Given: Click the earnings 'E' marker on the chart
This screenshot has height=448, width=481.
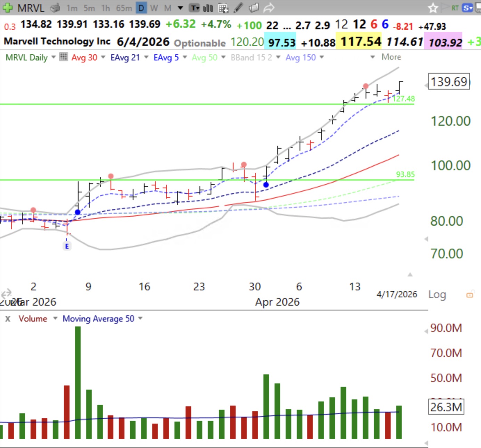Looking at the screenshot, I should click(x=67, y=246).
